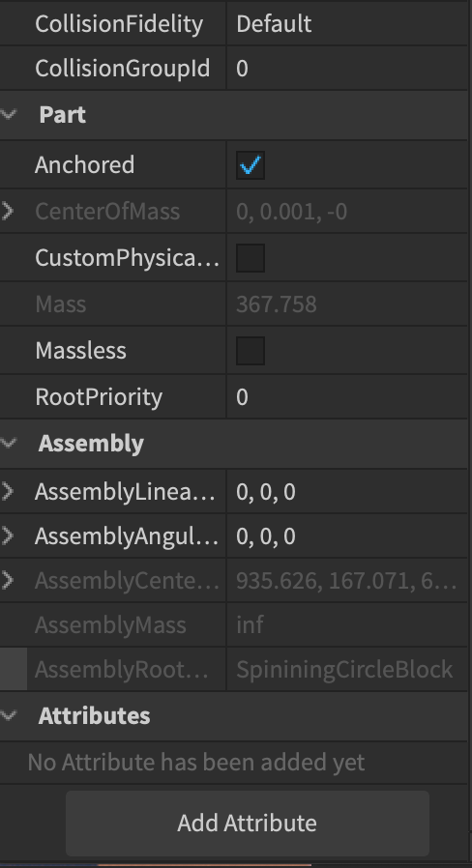Select the Mass property row
Image resolution: width=472 pixels, height=868 pixels.
pos(234,304)
